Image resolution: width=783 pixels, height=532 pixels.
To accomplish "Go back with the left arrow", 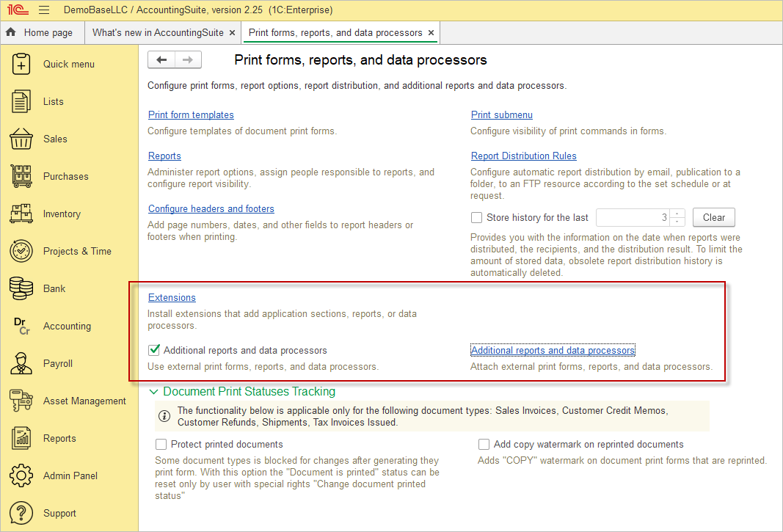I will pos(161,60).
